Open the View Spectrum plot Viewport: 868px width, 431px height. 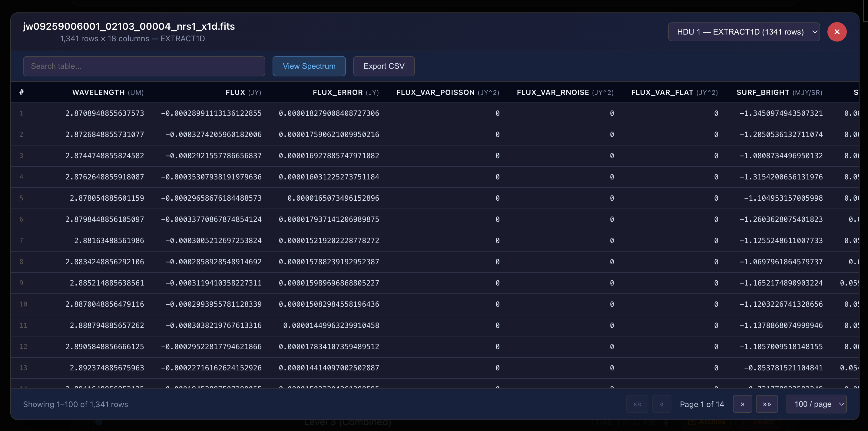(309, 66)
